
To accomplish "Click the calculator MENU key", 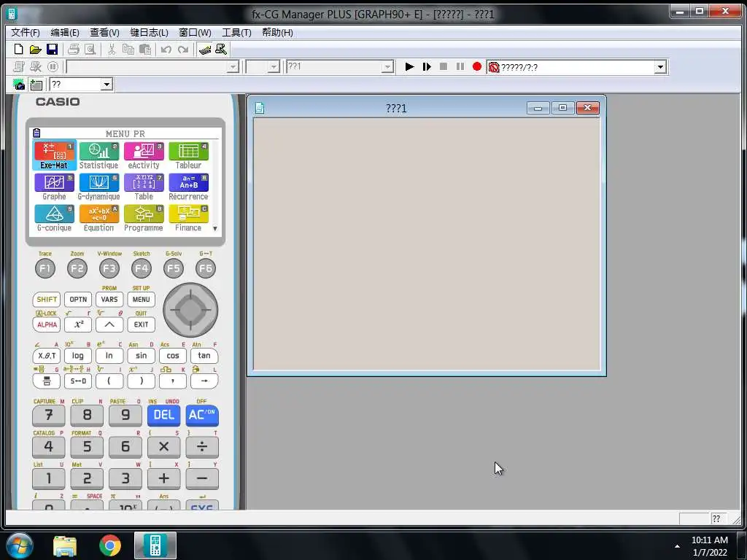I will point(141,300).
